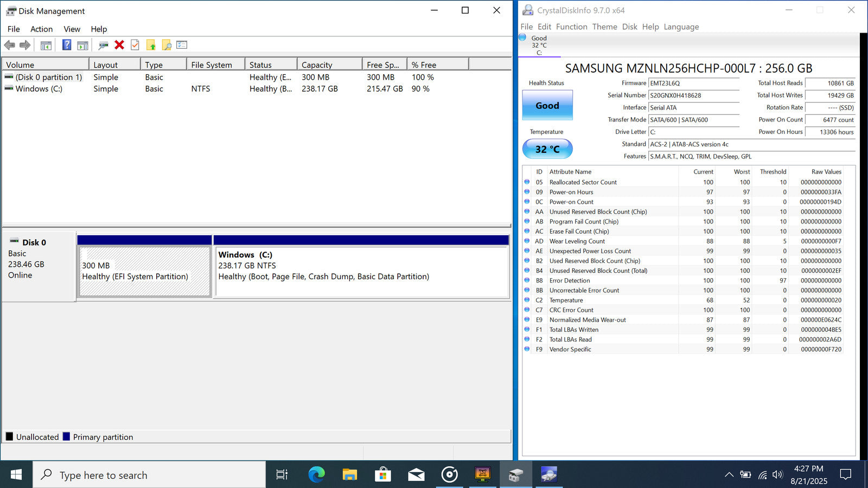The width and height of the screenshot is (868, 488).
Task: Click the 32 °C temperature button
Action: point(547,149)
